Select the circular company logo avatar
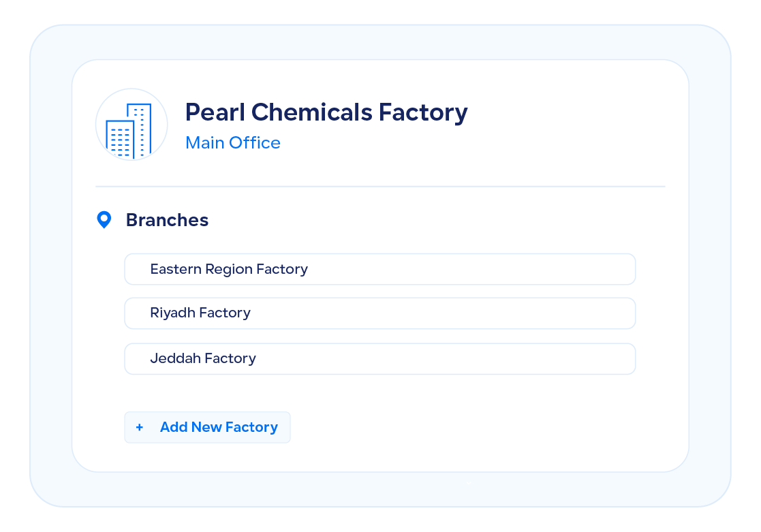The height and width of the screenshot is (532, 761). [131, 125]
